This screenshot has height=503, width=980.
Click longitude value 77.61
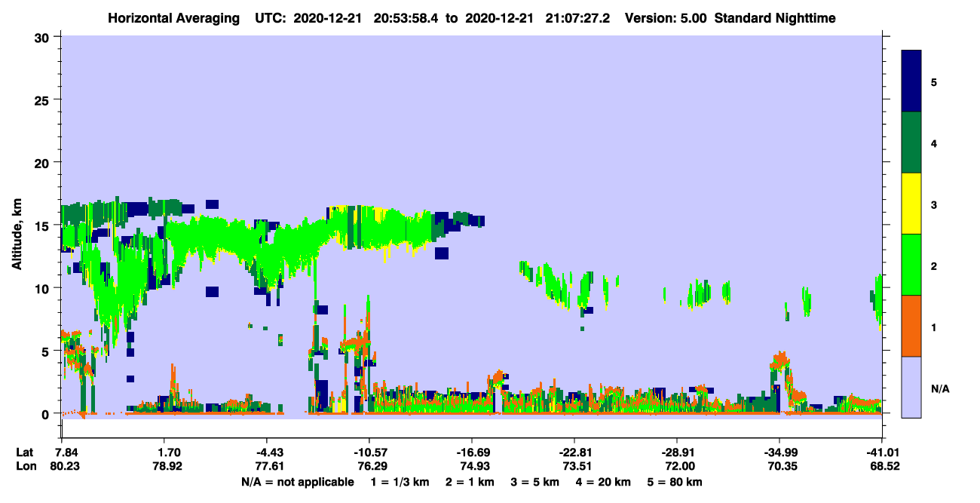[269, 466]
